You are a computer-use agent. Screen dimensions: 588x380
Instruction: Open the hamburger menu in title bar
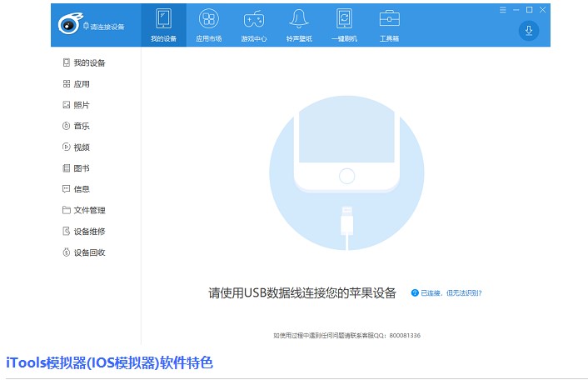503,10
